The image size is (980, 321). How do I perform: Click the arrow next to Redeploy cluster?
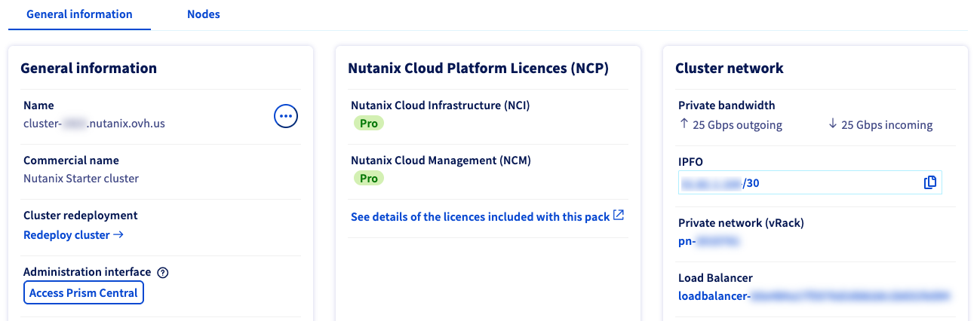pyautogui.click(x=118, y=235)
